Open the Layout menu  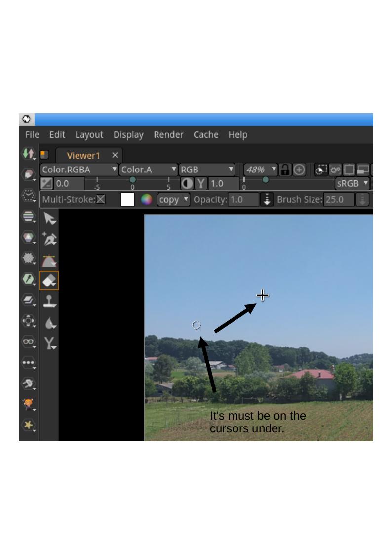[x=89, y=135]
